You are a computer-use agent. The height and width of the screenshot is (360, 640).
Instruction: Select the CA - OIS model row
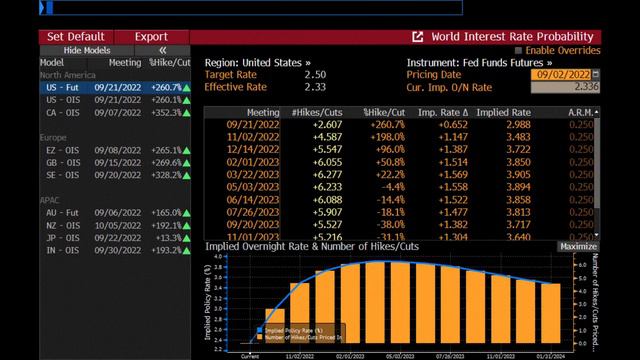click(x=115, y=113)
